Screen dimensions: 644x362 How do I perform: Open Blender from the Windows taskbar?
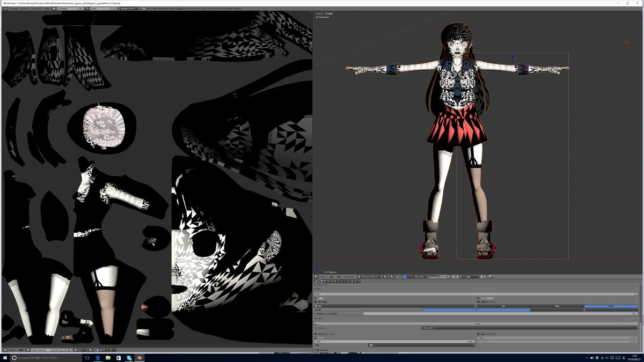(x=140, y=357)
